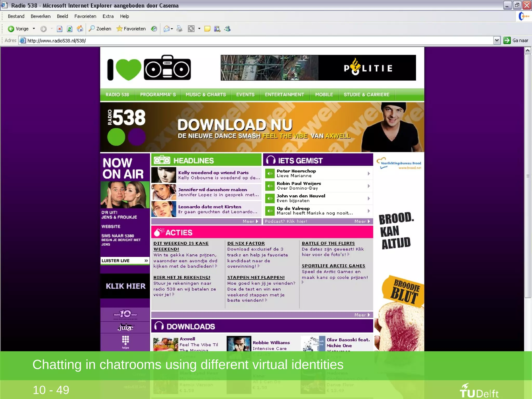Image resolution: width=532 pixels, height=399 pixels.
Task: Open the mail icon dropdown arrow
Action: click(x=172, y=29)
